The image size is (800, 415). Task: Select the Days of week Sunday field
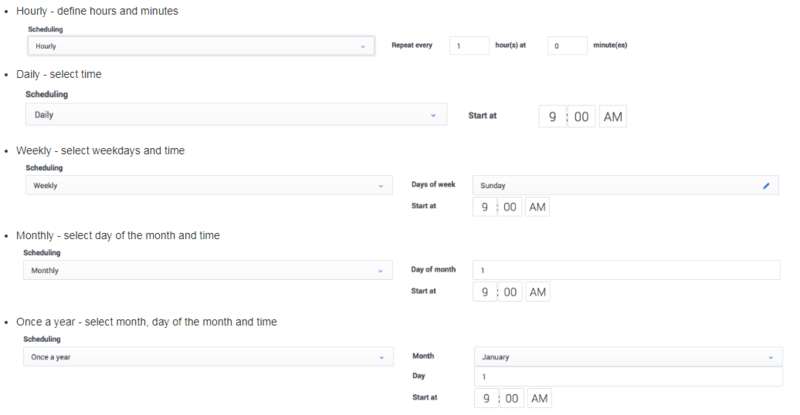[x=610, y=186]
